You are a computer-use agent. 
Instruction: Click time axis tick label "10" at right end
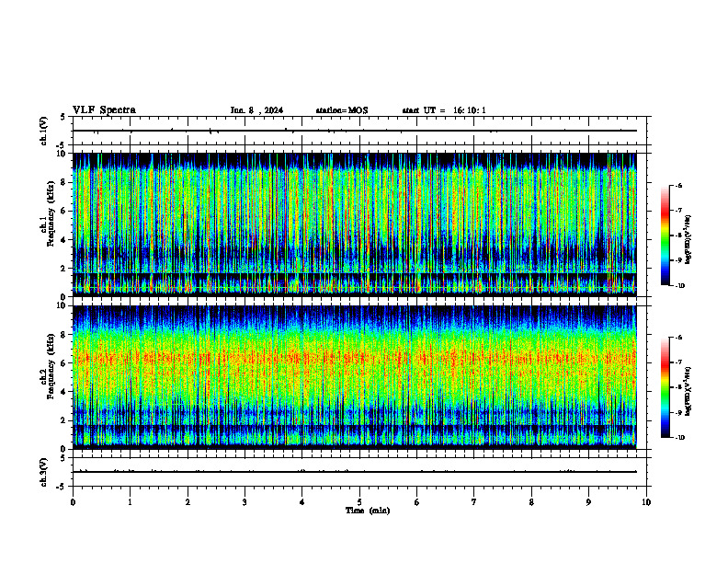646,502
